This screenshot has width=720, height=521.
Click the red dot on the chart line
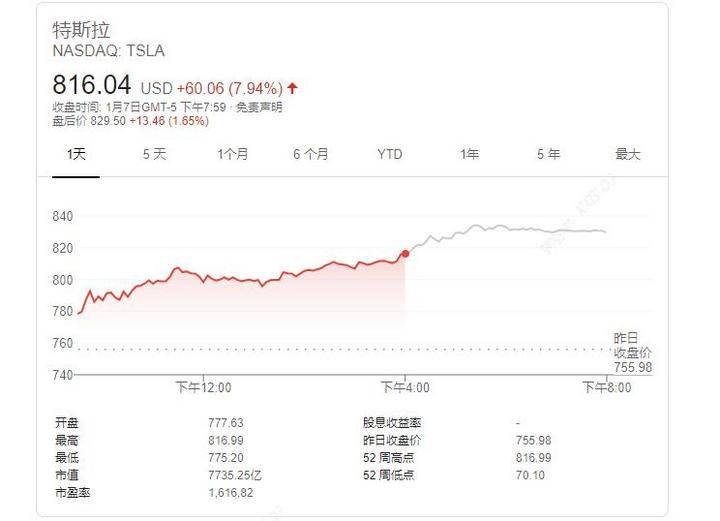click(405, 254)
